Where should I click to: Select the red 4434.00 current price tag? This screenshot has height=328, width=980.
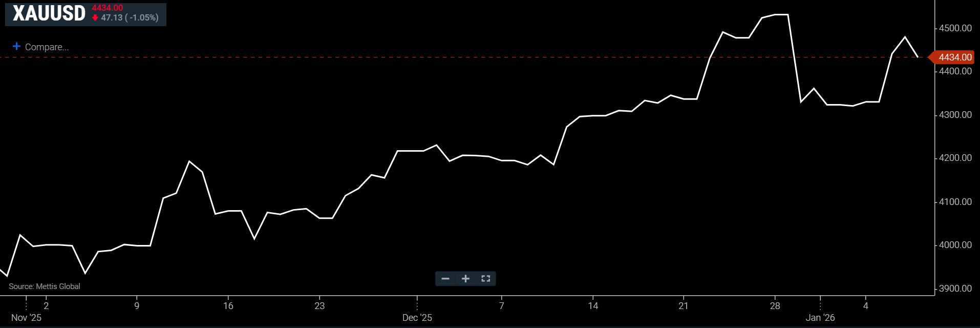954,57
